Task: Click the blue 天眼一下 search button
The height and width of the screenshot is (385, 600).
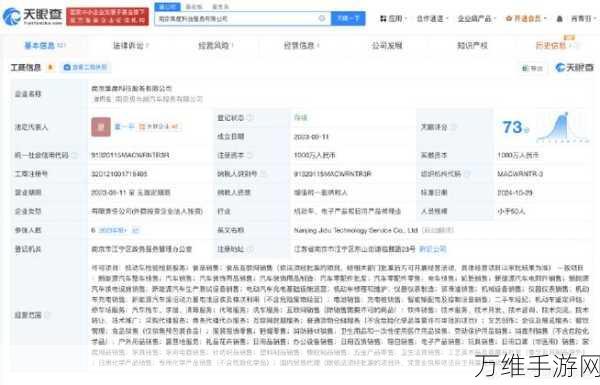Action: (x=348, y=18)
